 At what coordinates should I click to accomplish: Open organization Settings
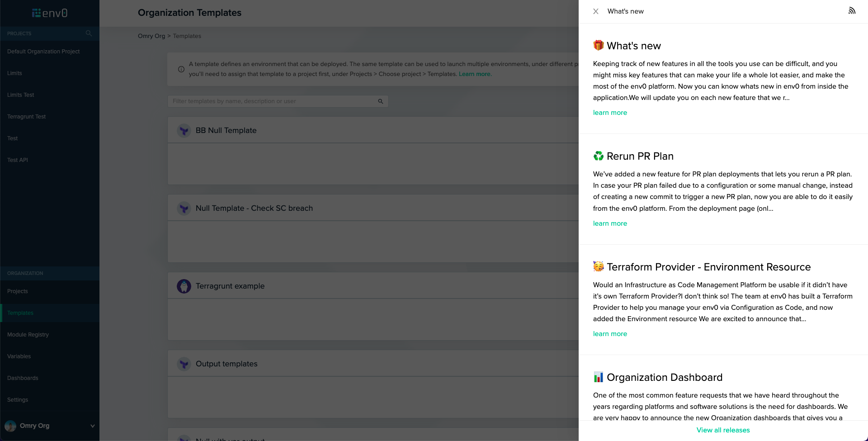click(x=18, y=400)
